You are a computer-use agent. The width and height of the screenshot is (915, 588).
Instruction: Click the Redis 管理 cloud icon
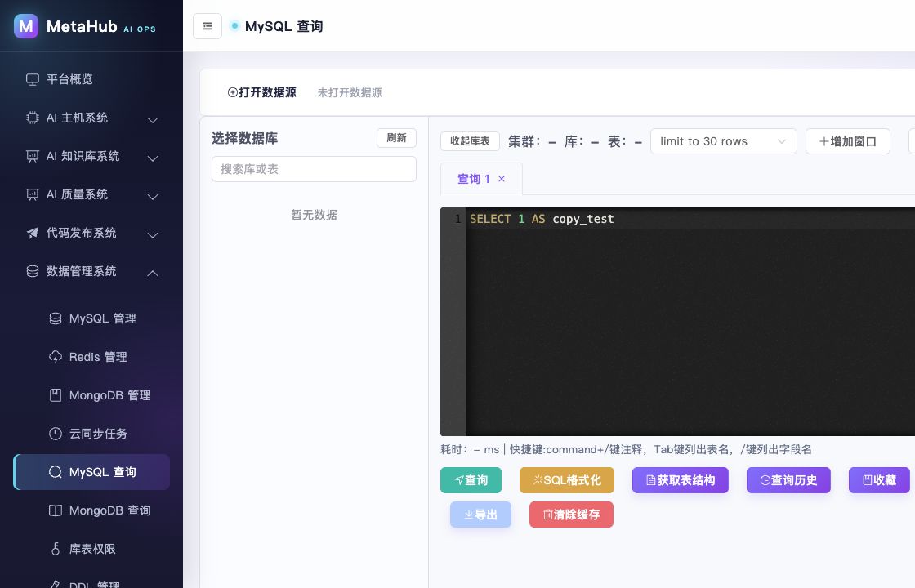(56, 357)
